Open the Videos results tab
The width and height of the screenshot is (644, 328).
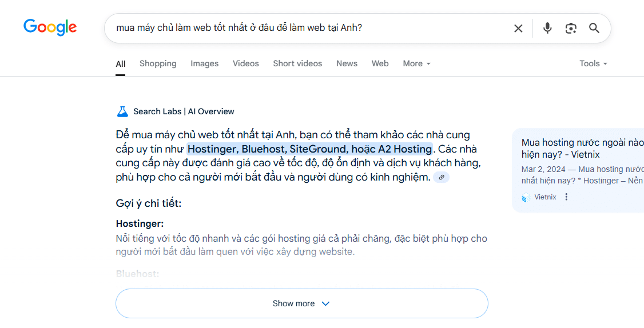(x=246, y=63)
